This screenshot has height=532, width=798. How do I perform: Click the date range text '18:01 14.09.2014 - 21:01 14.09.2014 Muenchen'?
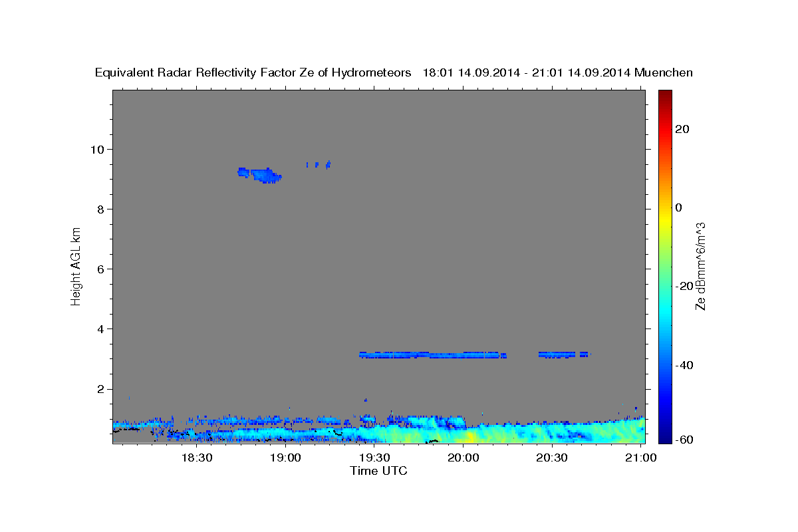pos(558,72)
